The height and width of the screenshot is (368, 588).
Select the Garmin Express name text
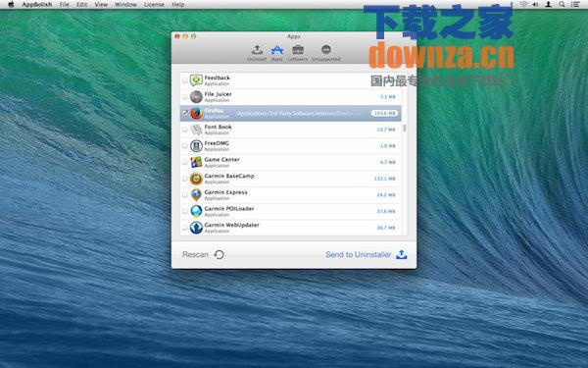coord(225,192)
